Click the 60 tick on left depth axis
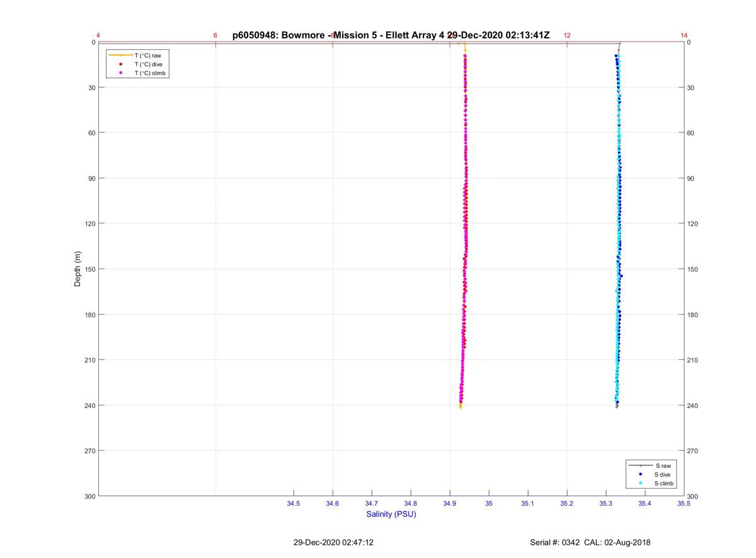This screenshot has height=558, width=756. pyautogui.click(x=92, y=133)
